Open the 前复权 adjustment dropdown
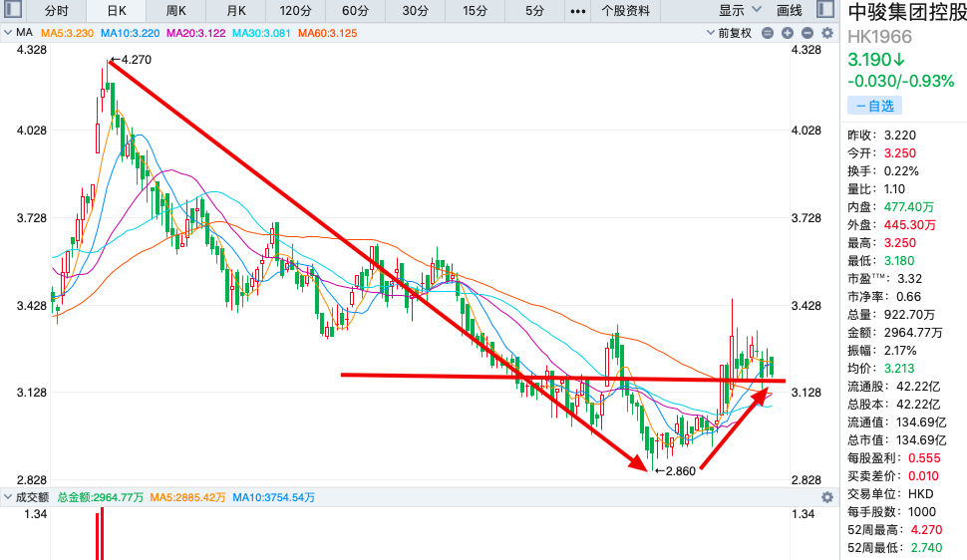This screenshot has height=560, width=967. (x=729, y=33)
